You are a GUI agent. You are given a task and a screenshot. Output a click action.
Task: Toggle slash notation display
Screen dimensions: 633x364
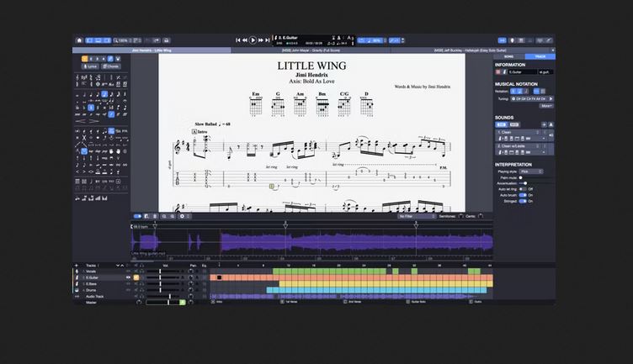[526, 91]
